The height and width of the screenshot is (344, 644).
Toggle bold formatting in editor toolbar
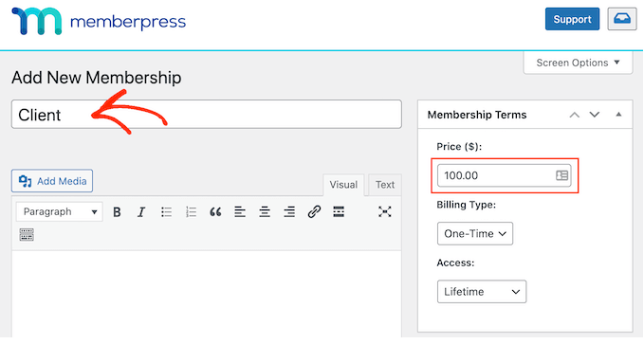tap(117, 212)
